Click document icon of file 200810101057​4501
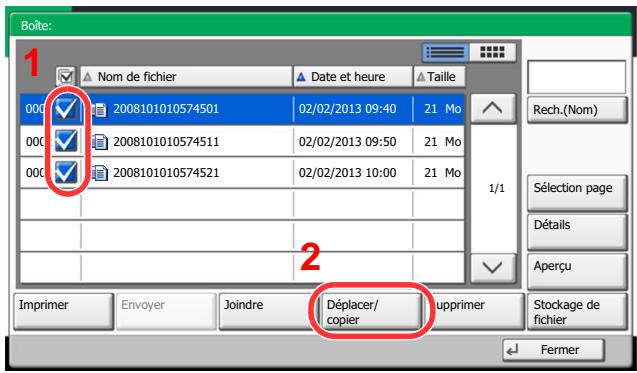The height and width of the screenshot is (373, 637). click(x=100, y=110)
